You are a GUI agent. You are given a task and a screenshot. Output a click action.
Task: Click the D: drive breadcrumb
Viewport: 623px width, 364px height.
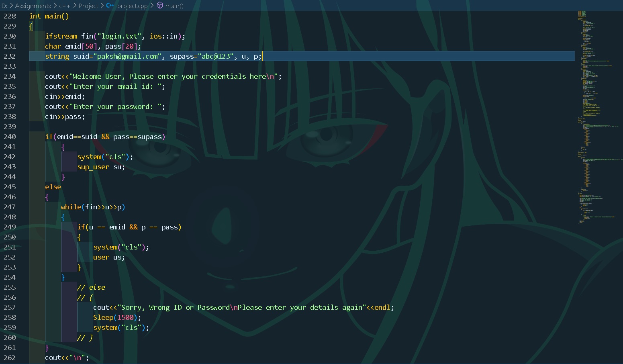pos(4,6)
